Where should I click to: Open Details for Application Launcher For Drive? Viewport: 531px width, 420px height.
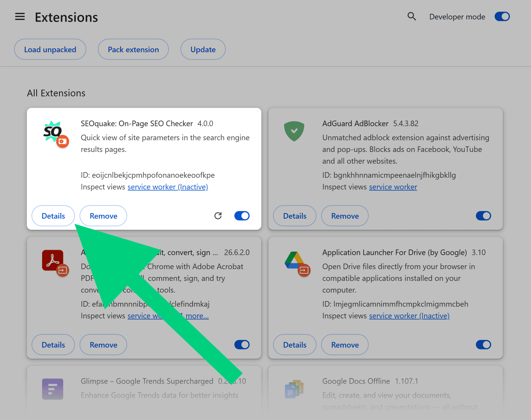(295, 344)
